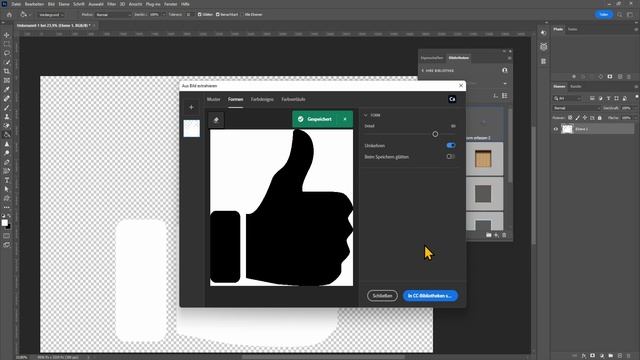Viewport: 640px width, 360px height.
Task: Click the eraser icon above shape preview
Action: point(216,120)
